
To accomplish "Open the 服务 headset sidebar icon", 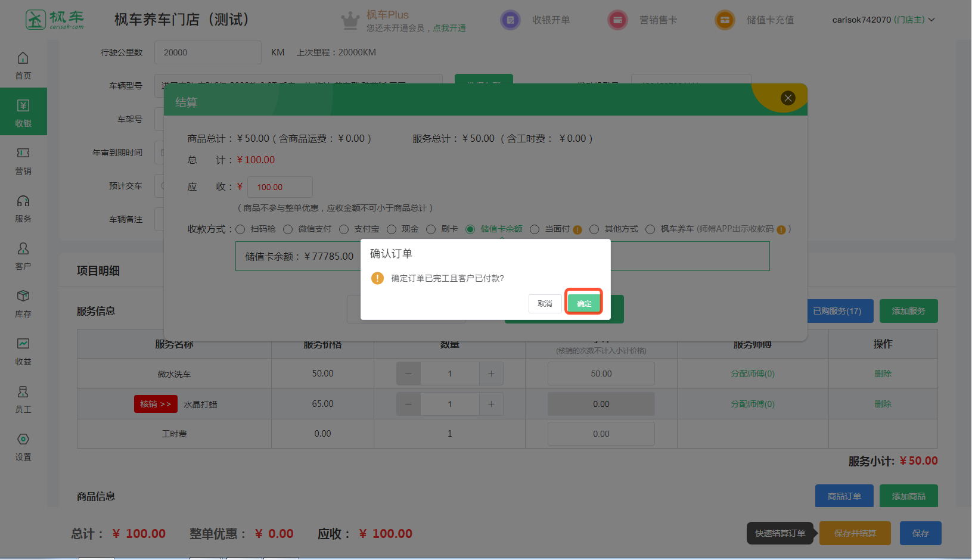I will click(x=23, y=208).
